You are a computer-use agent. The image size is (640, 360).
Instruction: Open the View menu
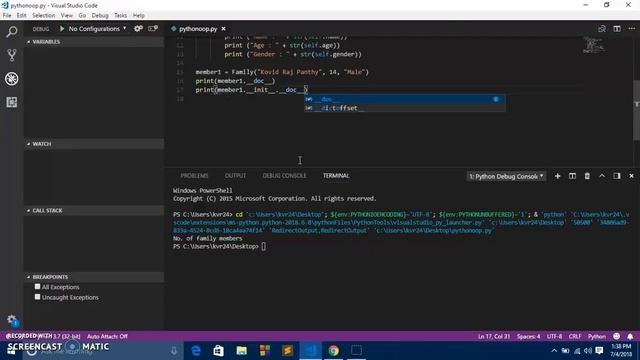[67, 15]
